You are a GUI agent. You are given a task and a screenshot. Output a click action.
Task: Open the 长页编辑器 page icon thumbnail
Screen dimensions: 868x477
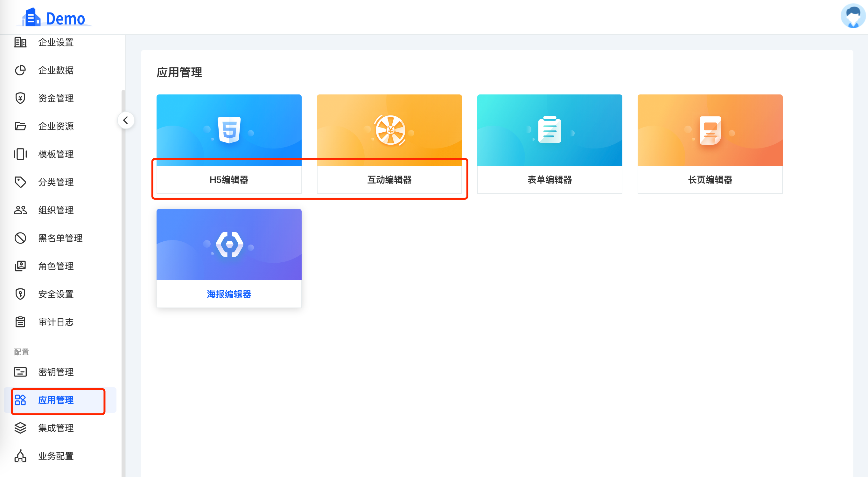pos(710,130)
